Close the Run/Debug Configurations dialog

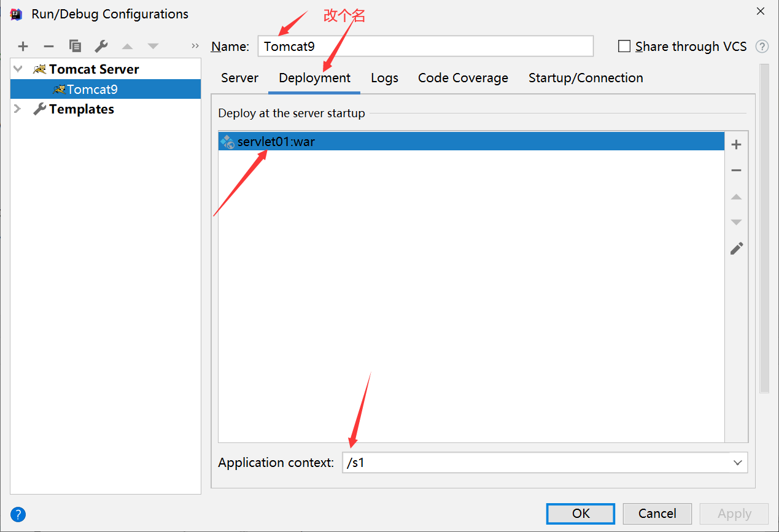click(760, 11)
